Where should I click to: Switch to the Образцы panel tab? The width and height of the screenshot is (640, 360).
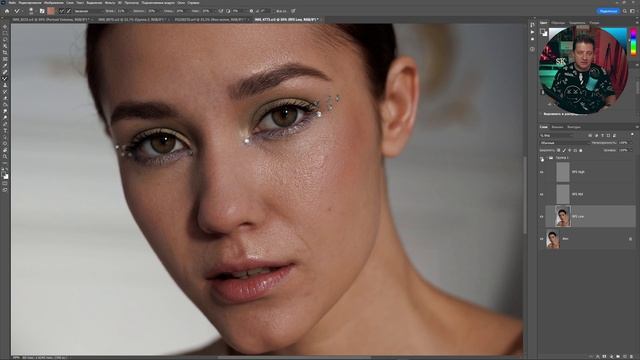[558, 23]
